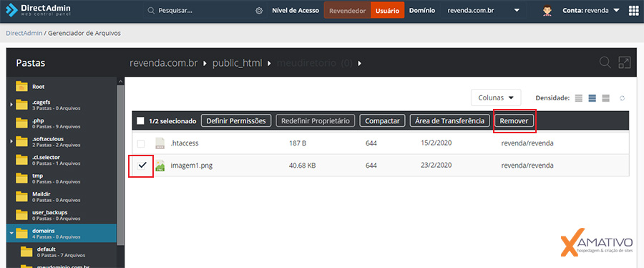Switch access level to Revendedor
This screenshot has width=644, height=268.
[347, 11]
